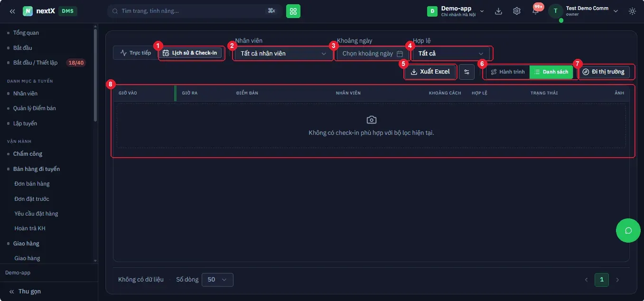The height and width of the screenshot is (301, 644).
Task: Click the KHOẢNG CÁCH column header
Action: click(445, 93)
